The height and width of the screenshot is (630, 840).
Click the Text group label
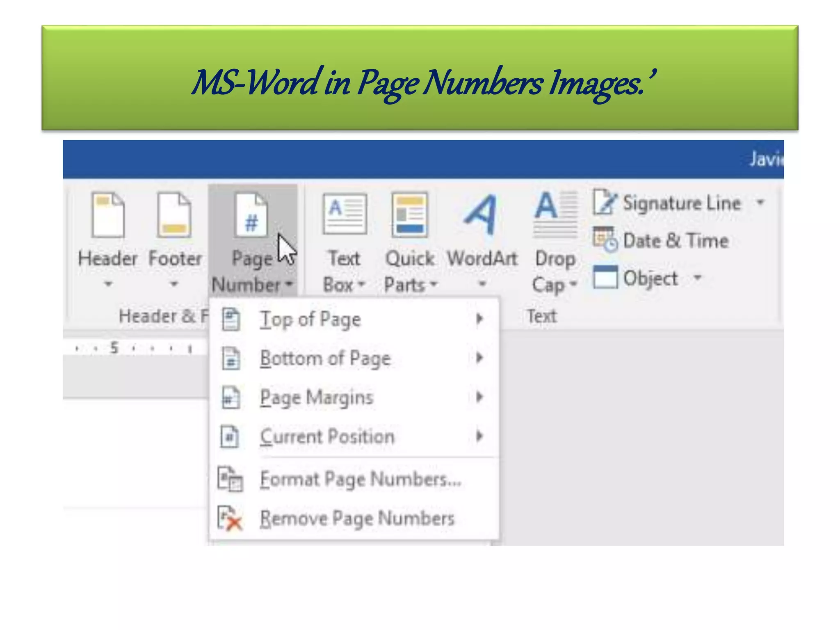tap(542, 316)
